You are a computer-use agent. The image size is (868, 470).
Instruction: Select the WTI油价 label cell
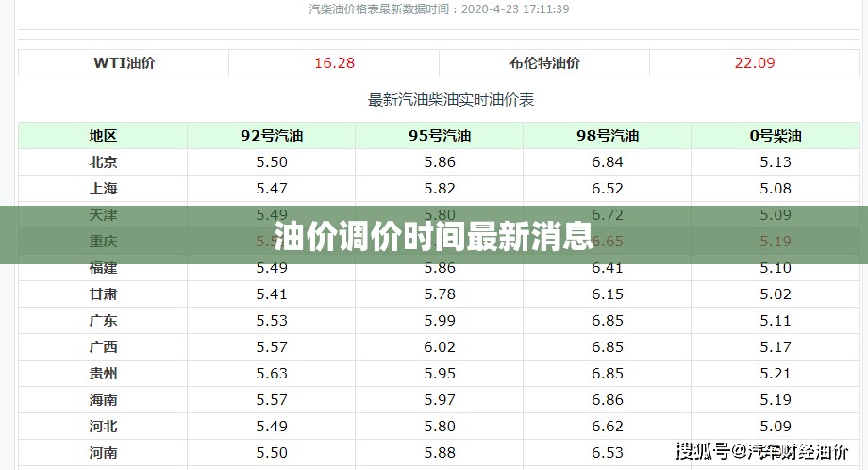124,63
